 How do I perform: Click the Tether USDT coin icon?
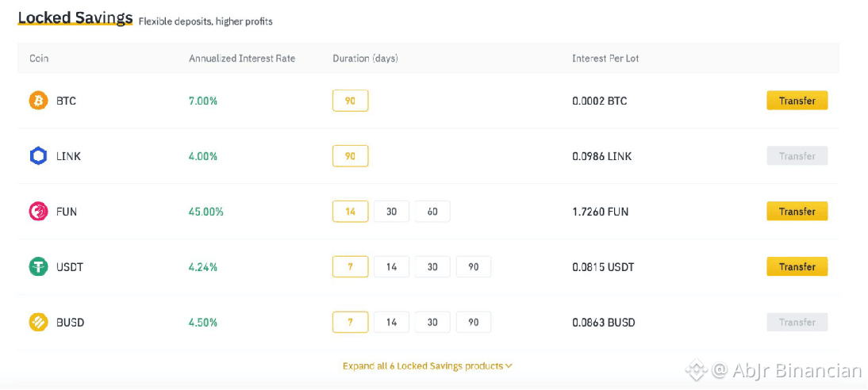38,267
